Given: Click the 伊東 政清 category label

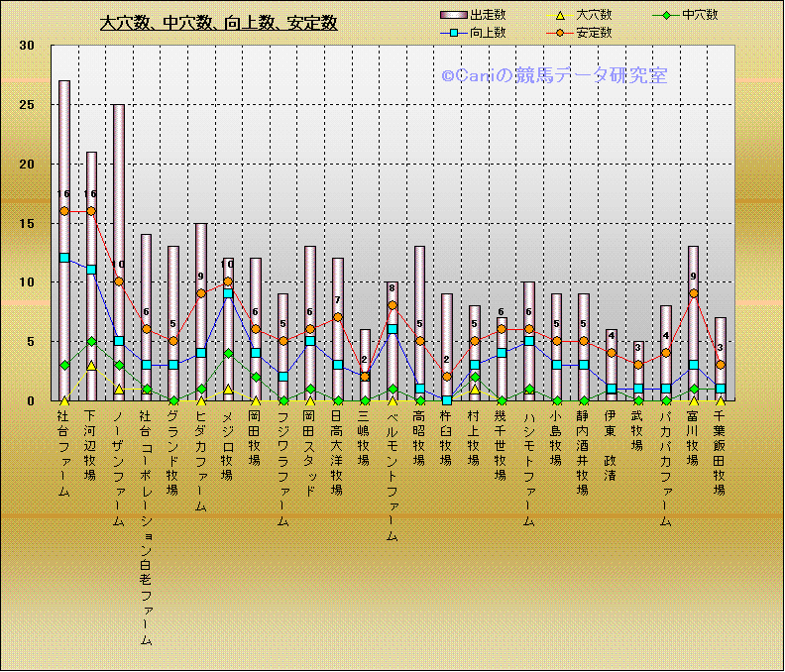Looking at the screenshot, I should pyautogui.click(x=611, y=445).
